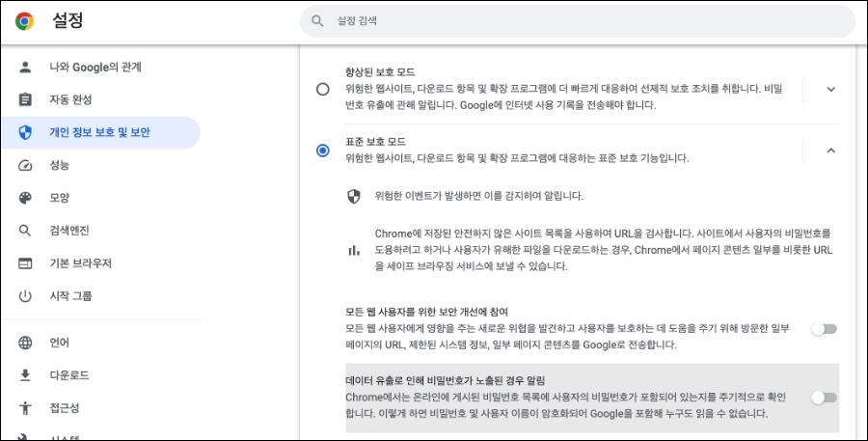Image resolution: width=868 pixels, height=441 pixels.
Task: Click the 설정 검색 input field
Action: coord(578,21)
